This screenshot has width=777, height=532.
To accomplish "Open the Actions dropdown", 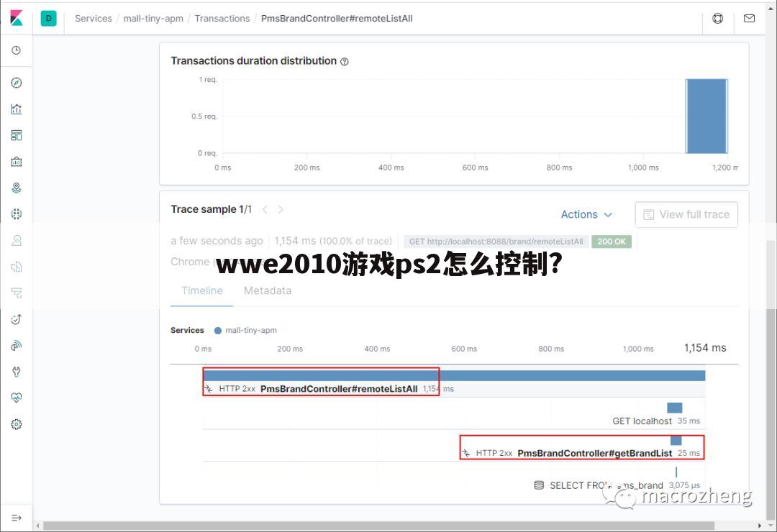I will coord(586,214).
